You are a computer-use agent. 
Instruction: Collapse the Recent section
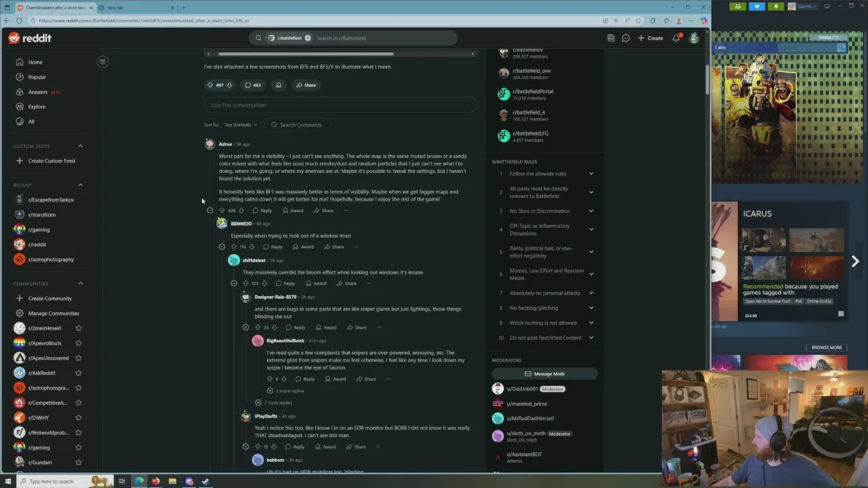click(x=80, y=184)
